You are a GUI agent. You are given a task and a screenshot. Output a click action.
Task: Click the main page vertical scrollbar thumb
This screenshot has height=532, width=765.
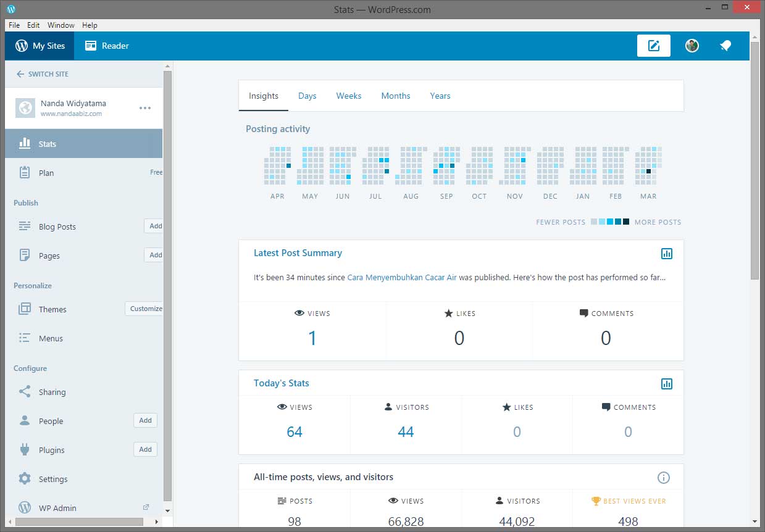pos(755,160)
